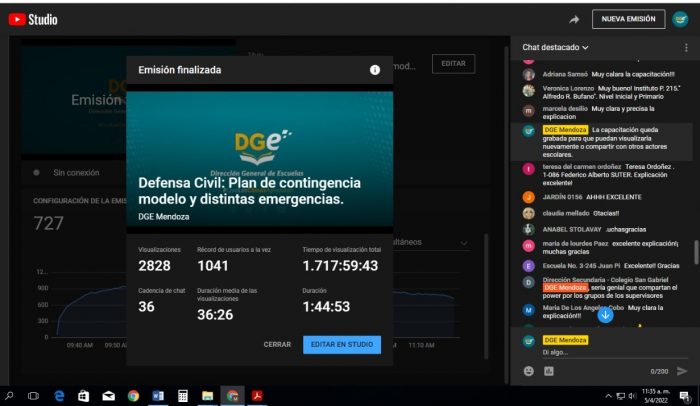Click the Visualizaciones value 2828
Image resolution: width=700 pixels, height=406 pixels.
(x=154, y=266)
